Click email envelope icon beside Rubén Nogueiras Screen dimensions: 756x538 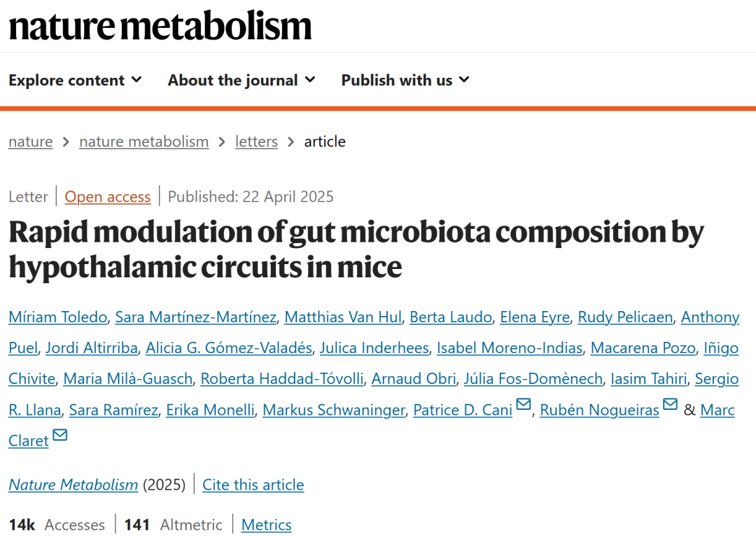(x=670, y=405)
